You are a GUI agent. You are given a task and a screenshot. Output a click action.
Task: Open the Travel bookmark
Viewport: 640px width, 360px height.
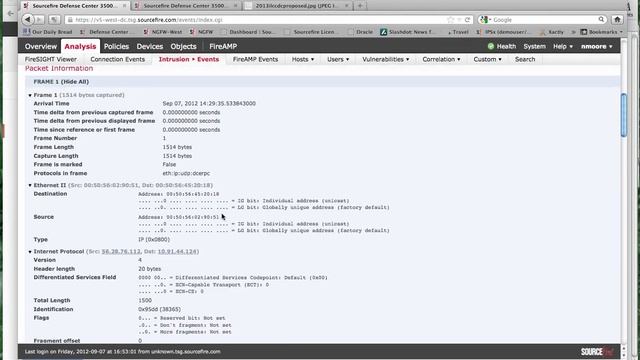click(x=458, y=32)
